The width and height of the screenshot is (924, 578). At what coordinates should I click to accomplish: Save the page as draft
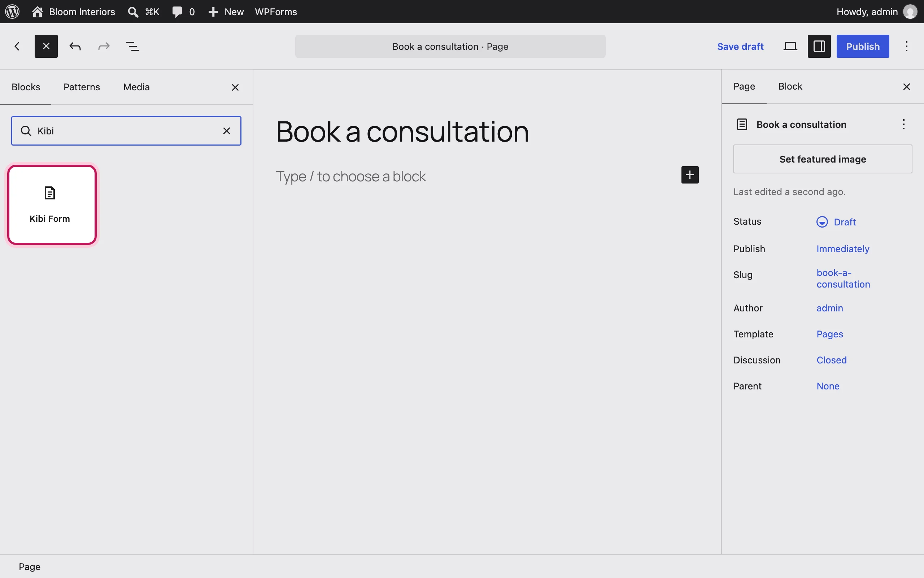tap(740, 46)
